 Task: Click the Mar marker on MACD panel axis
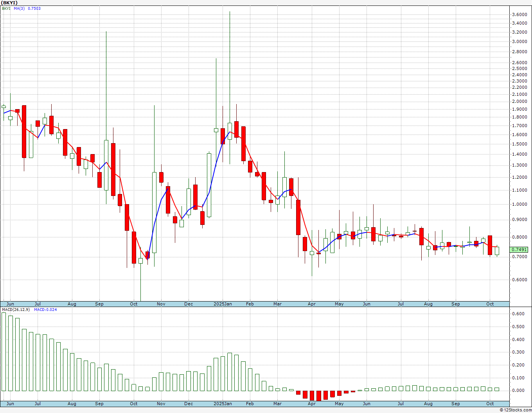277,404
